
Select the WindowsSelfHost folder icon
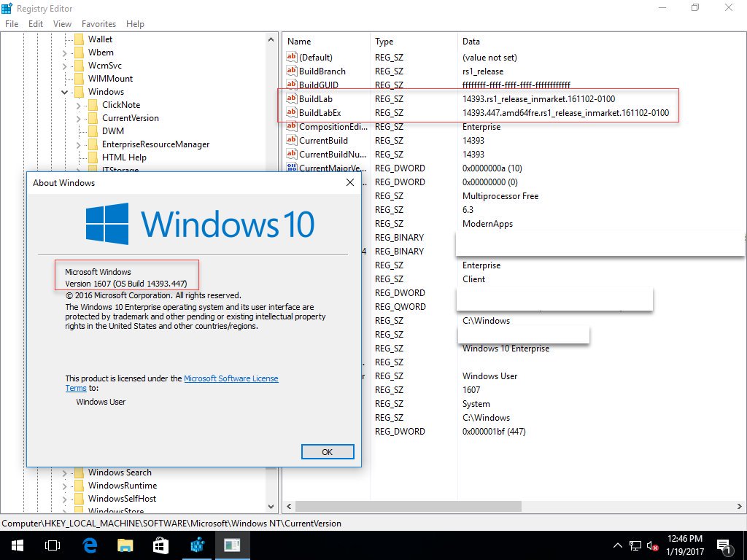[x=79, y=499]
